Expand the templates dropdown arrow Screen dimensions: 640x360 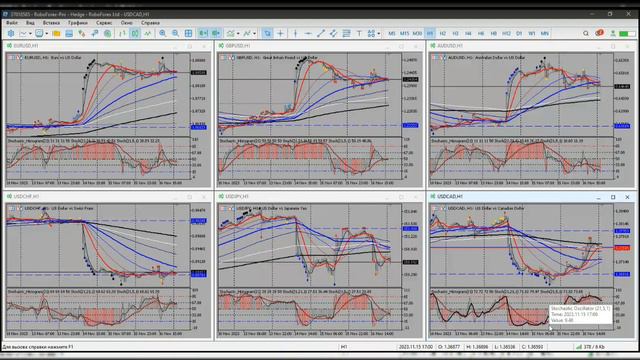(255, 33)
